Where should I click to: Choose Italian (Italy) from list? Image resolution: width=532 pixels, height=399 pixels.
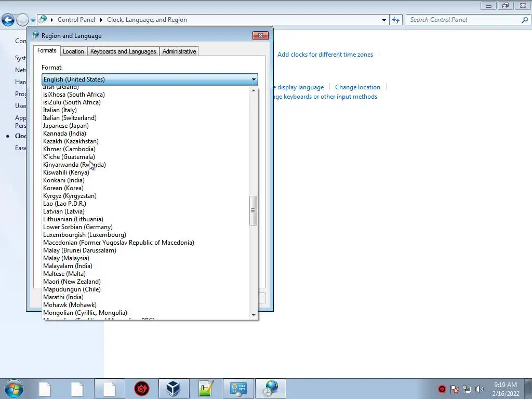(146, 110)
